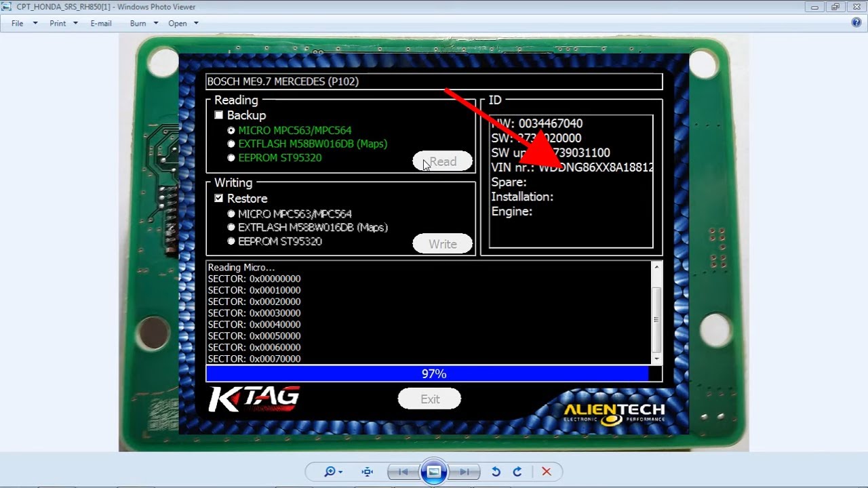Screen dimensions: 868x488
Task: Expand the File dropdown arrow
Action: pyautogui.click(x=35, y=23)
